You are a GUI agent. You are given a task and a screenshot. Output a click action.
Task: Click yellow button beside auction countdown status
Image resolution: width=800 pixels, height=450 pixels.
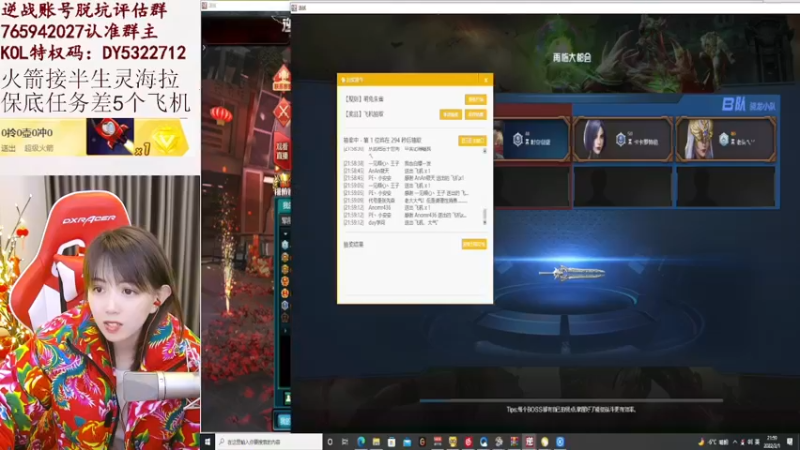[472, 140]
